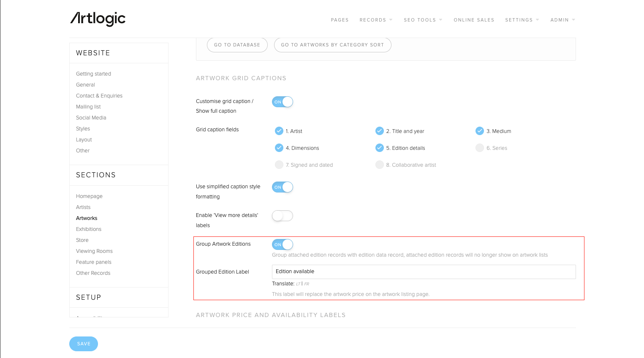Toggle off Customise grid caption switch

coord(283,102)
